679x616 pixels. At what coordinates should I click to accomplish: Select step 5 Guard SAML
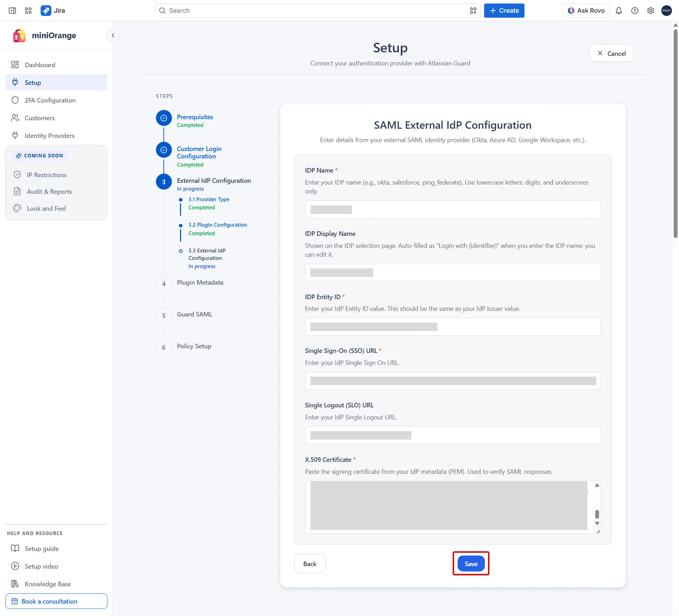tap(195, 314)
